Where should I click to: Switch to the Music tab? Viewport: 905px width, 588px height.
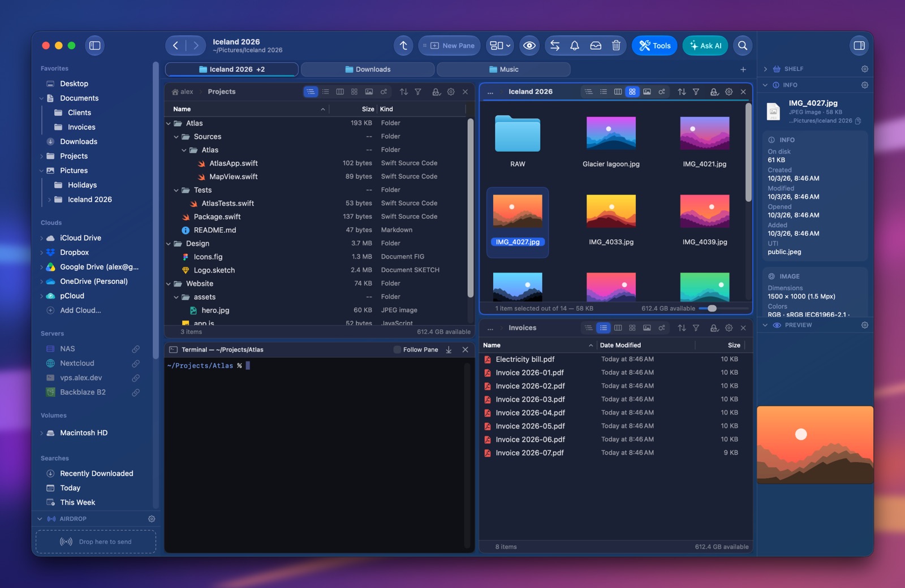pyautogui.click(x=503, y=70)
